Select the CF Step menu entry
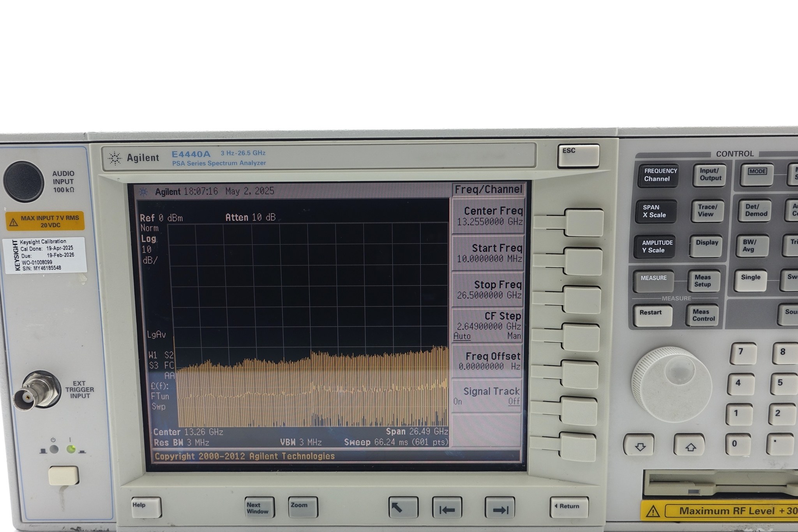 pyautogui.click(x=487, y=325)
